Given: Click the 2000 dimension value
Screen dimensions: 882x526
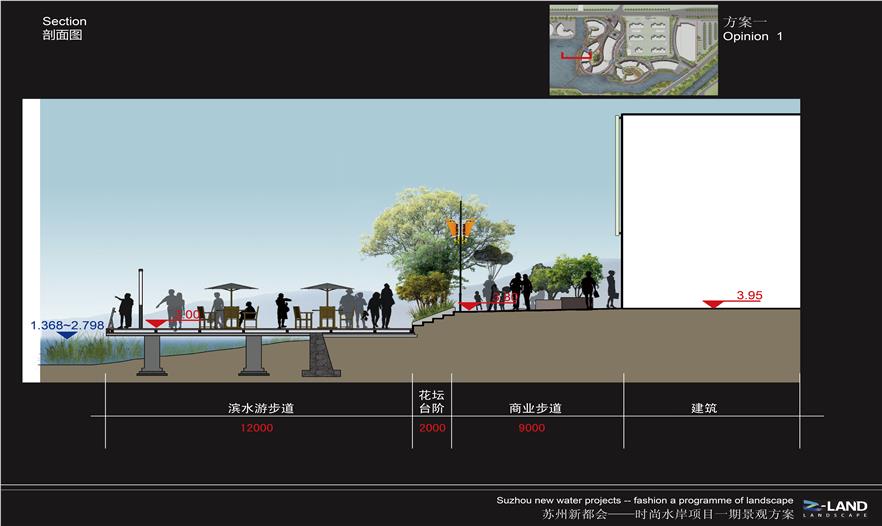Looking at the screenshot, I should 431,428.
